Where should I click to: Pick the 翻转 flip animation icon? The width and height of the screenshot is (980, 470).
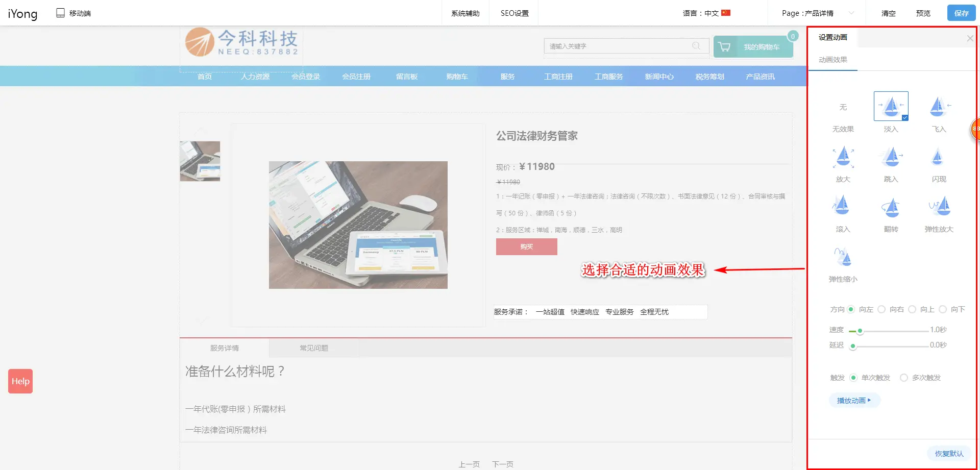click(891, 206)
